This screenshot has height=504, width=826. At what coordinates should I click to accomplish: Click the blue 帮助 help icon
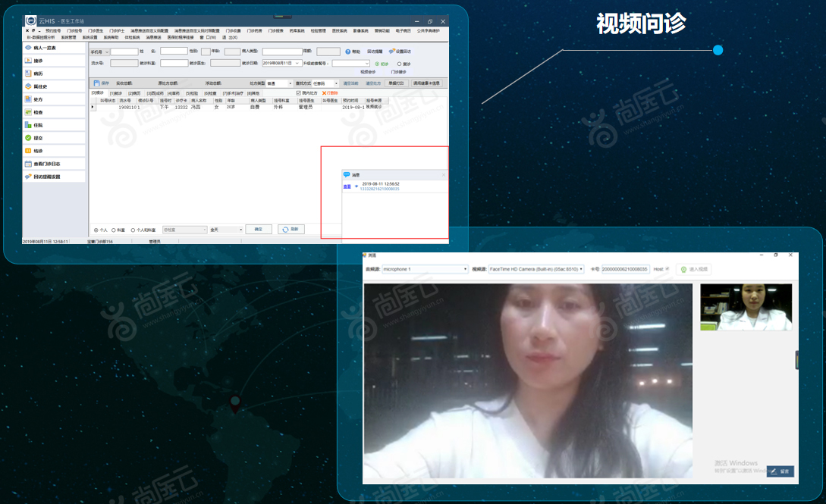348,52
